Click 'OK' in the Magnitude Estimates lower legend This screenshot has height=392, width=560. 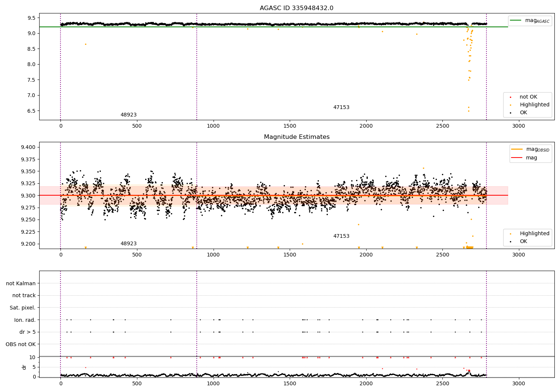pyautogui.click(x=523, y=242)
